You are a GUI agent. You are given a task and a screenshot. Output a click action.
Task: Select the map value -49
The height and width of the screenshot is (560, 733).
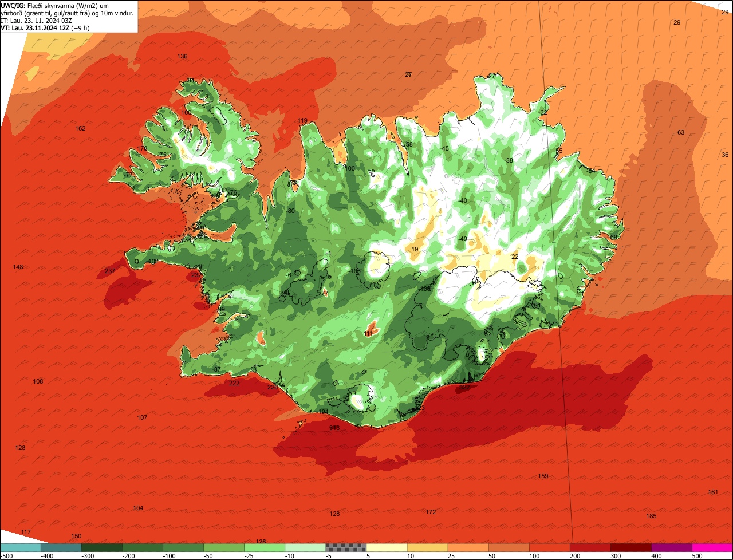(462, 239)
